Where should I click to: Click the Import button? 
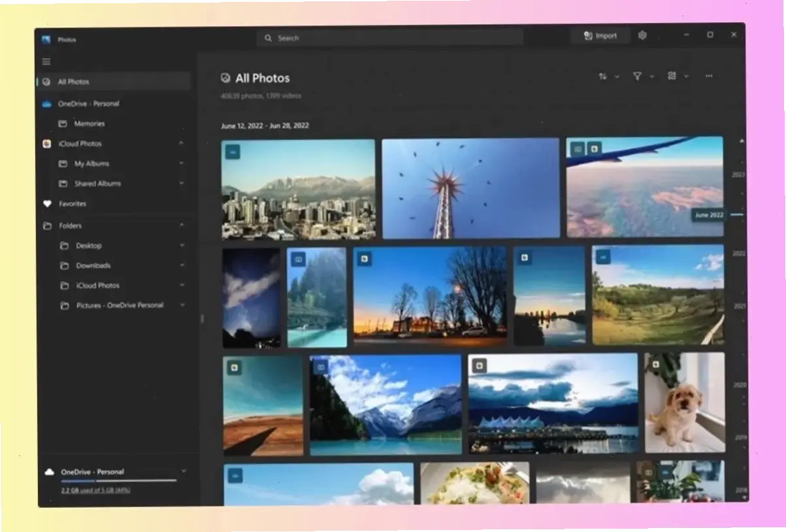(x=600, y=36)
